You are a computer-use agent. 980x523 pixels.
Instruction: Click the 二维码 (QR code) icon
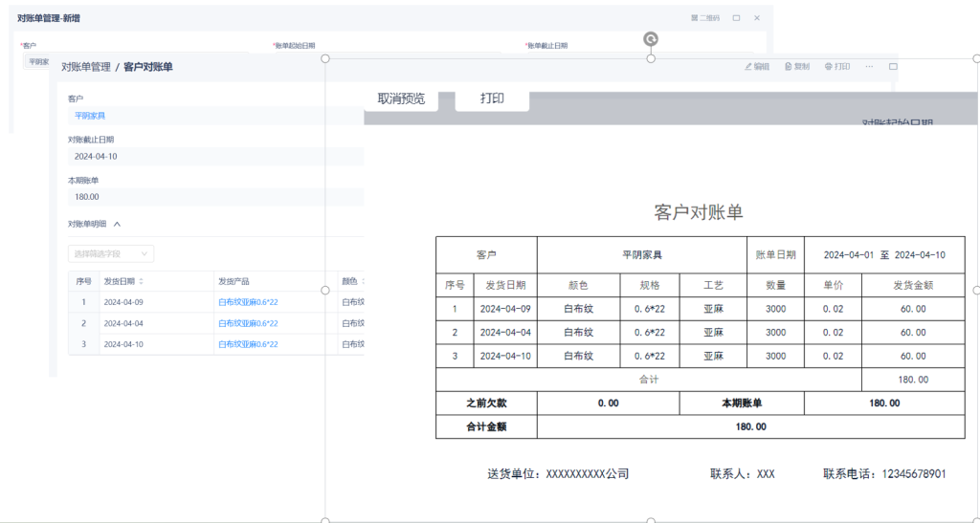[x=695, y=17]
